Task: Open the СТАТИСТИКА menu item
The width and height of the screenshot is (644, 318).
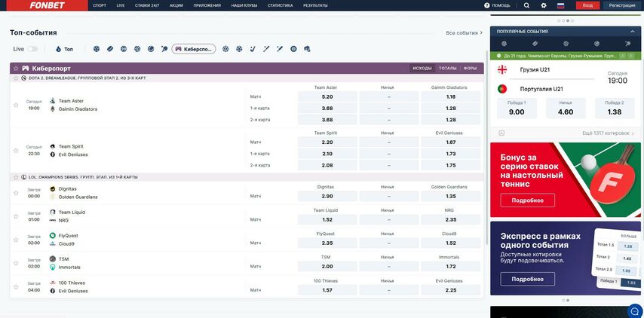Action: tap(280, 5)
